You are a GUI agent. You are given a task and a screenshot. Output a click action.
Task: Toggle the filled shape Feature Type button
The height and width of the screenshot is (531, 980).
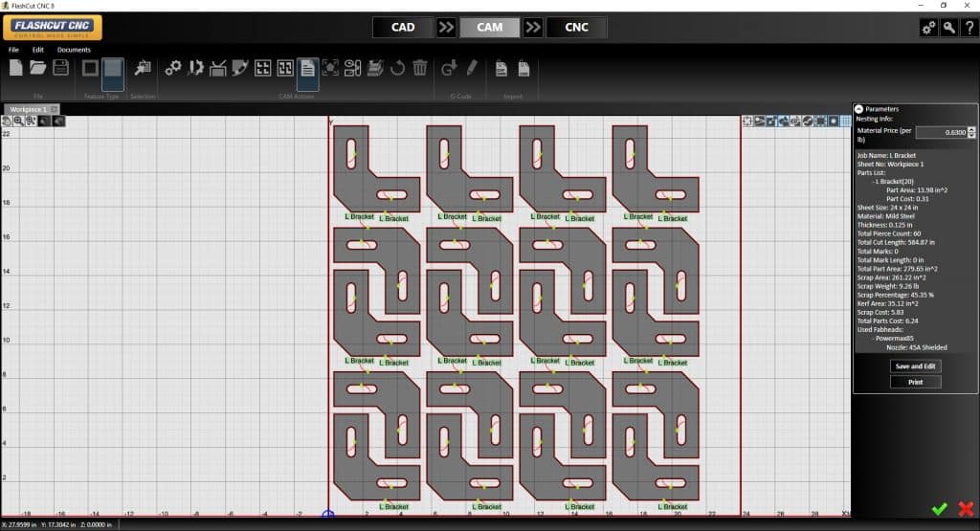coord(113,68)
